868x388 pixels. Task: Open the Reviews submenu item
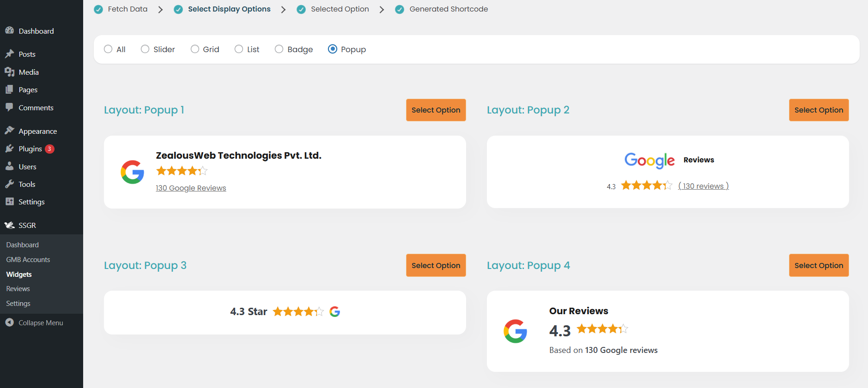tap(18, 289)
